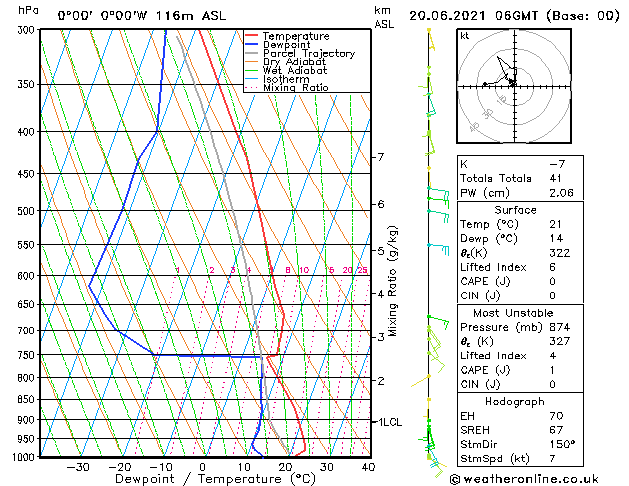
Task: Click the grey Parcel Trajectory legend swatch
Action: (252, 53)
